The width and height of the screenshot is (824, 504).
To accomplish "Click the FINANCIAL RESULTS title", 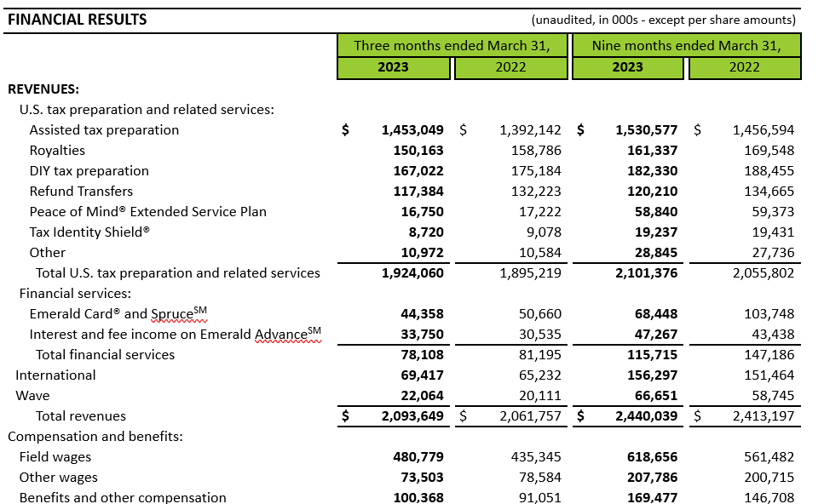I will coord(78,20).
